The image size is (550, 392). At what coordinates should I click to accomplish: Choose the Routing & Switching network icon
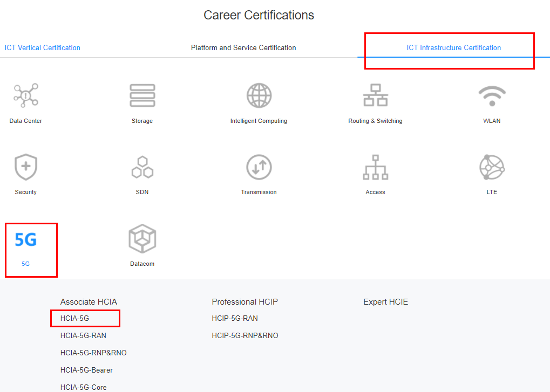tap(375, 95)
